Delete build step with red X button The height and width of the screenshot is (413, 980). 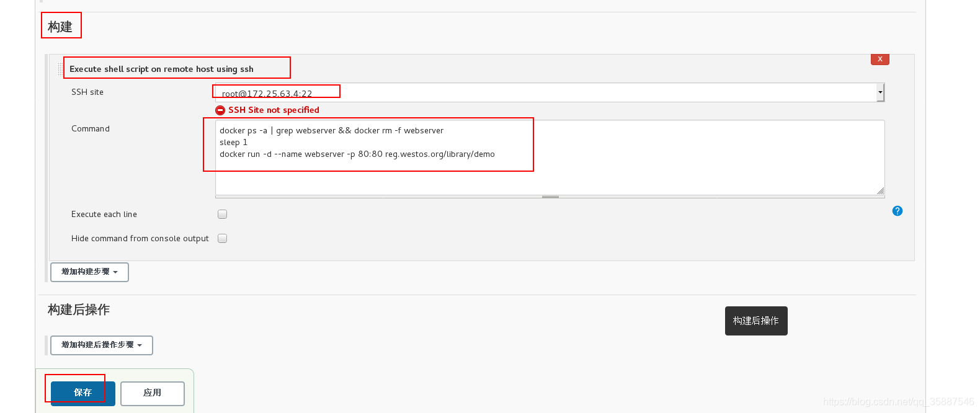(x=880, y=59)
